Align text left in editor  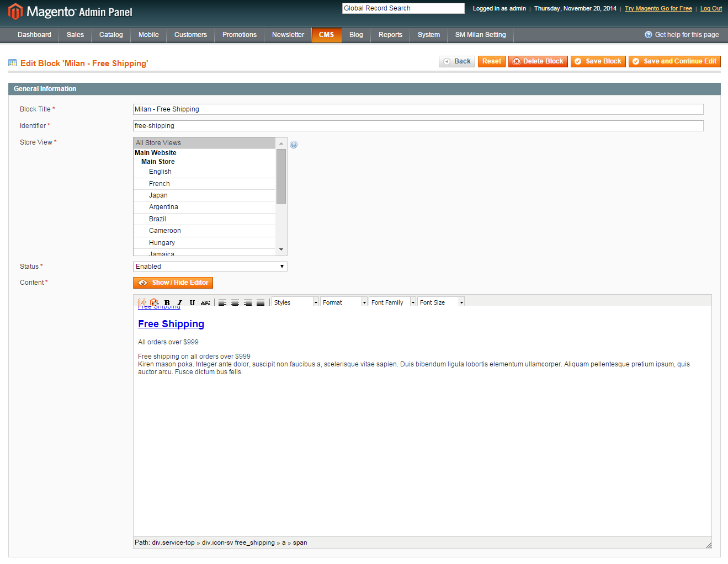coord(222,302)
